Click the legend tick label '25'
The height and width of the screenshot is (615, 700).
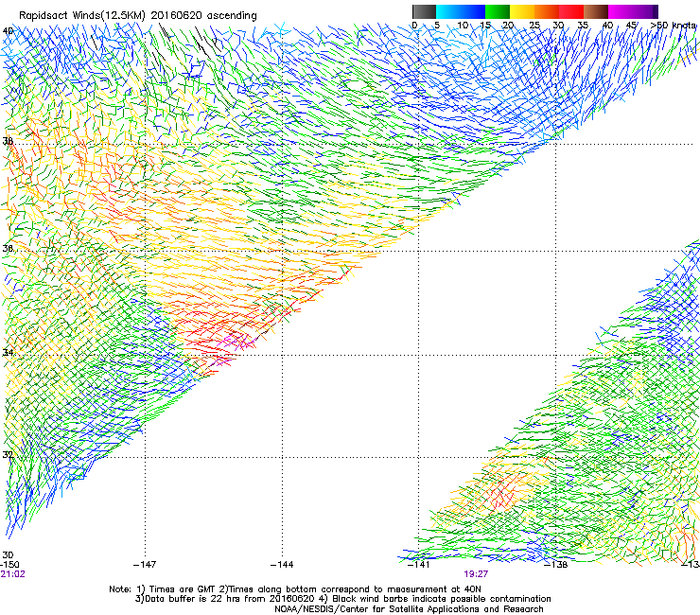534,26
